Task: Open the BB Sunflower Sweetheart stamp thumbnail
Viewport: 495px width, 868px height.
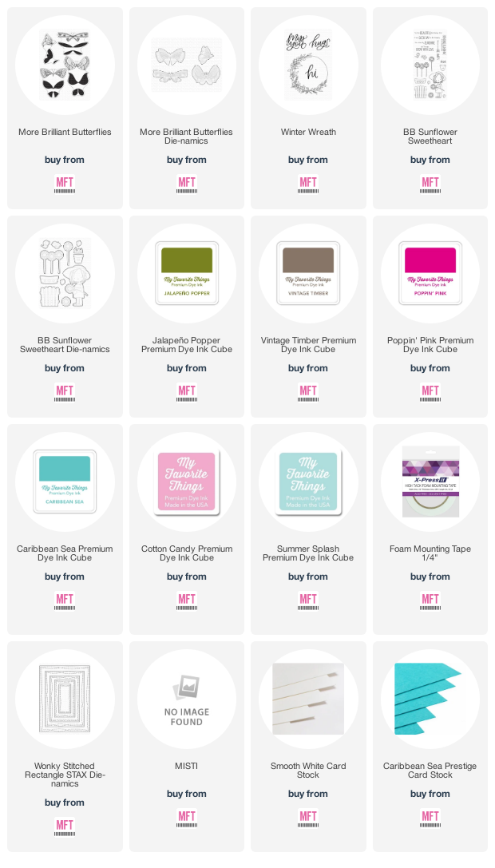Action: coord(430,65)
